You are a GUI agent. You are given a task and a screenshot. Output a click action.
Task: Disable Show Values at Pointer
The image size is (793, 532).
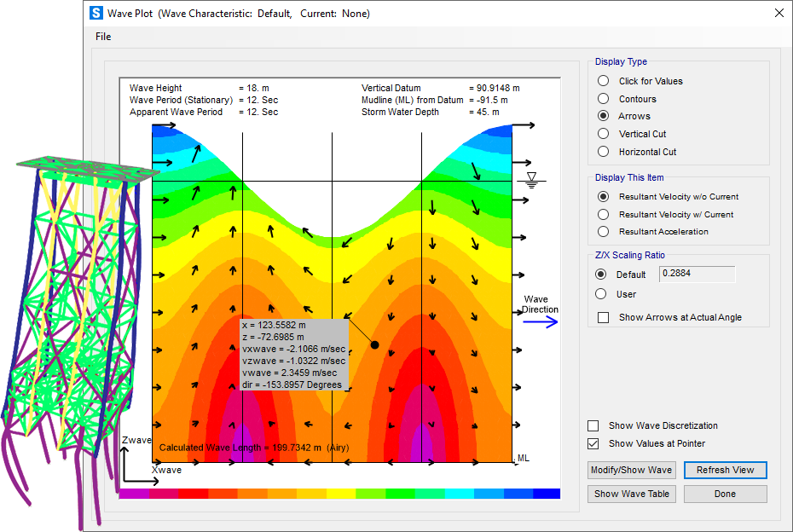pos(593,442)
